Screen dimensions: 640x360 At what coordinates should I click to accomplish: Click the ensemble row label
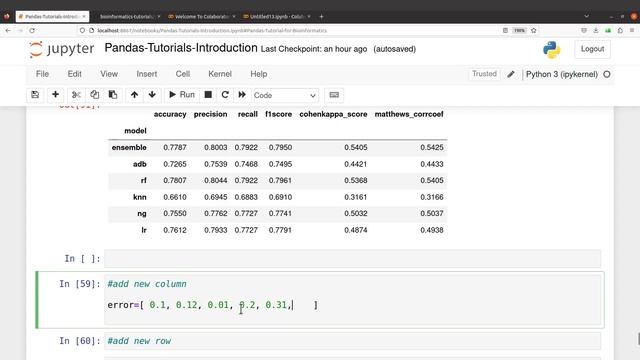(x=129, y=147)
